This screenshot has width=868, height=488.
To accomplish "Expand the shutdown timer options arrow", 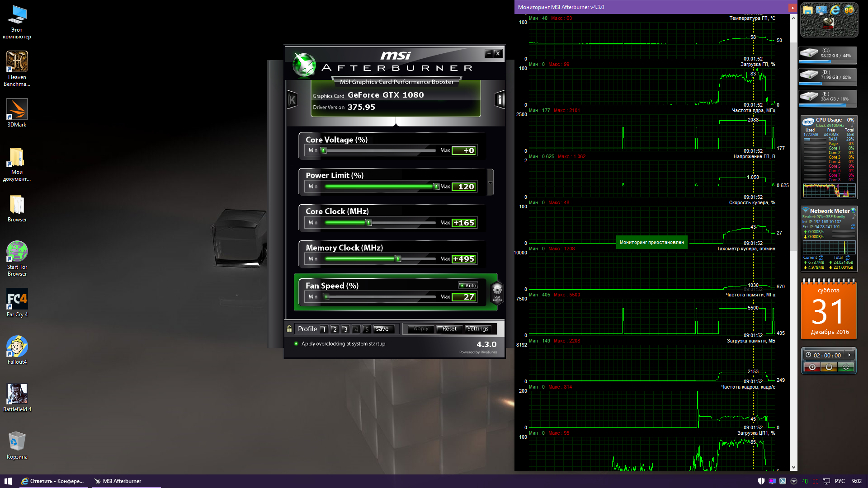I will [849, 355].
